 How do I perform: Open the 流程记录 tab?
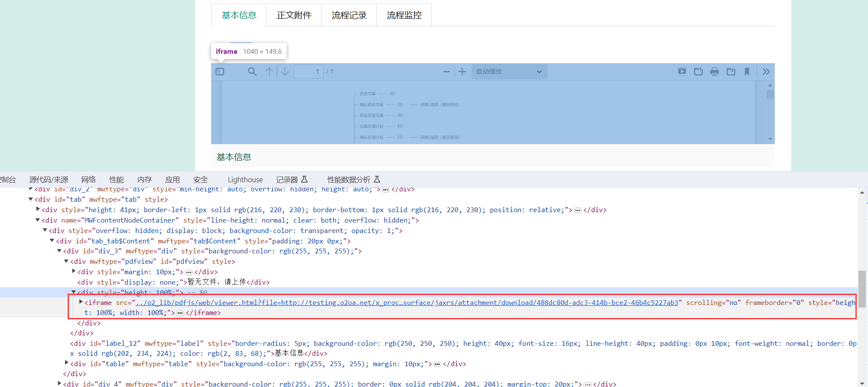349,15
